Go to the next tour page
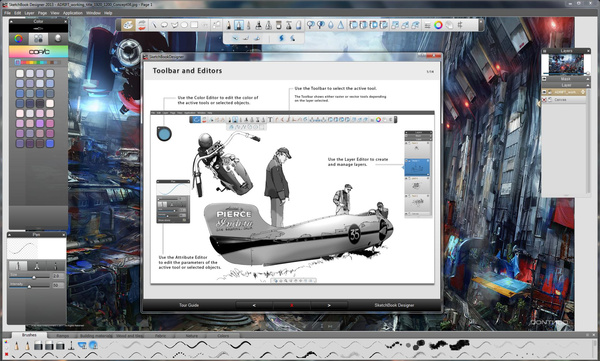The width and height of the screenshot is (600, 361). click(x=329, y=305)
